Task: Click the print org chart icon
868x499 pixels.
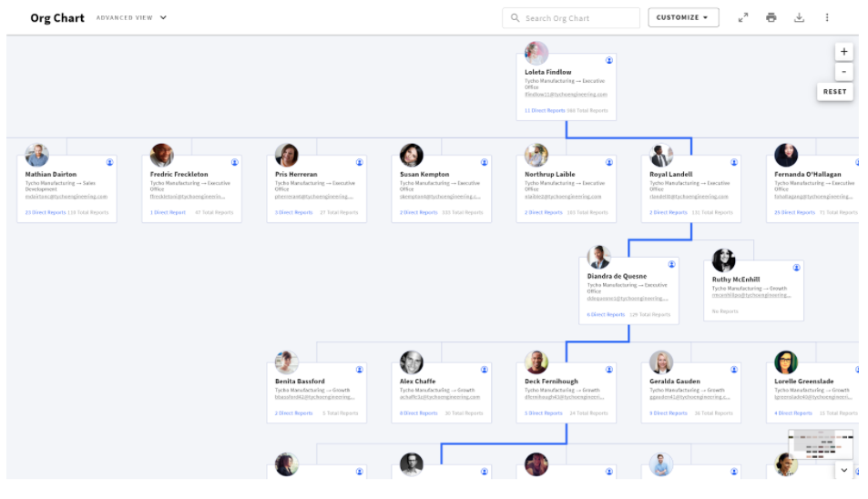Action: [x=771, y=17]
